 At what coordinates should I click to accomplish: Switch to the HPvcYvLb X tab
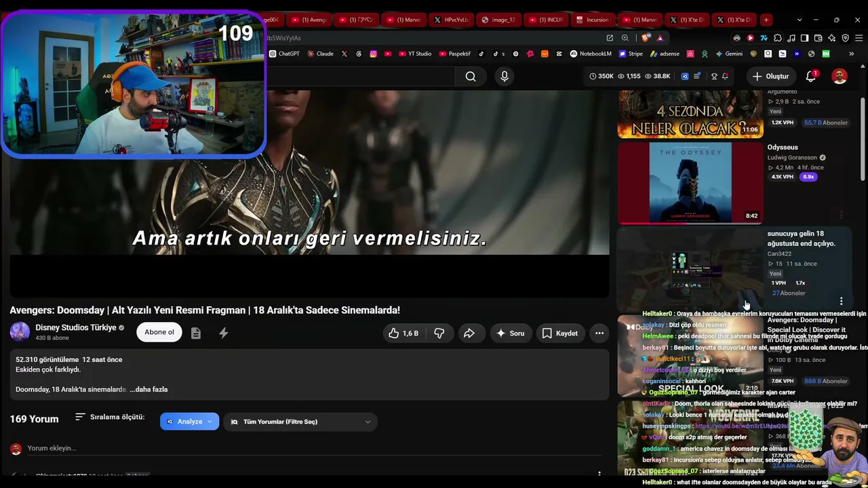pos(452,20)
